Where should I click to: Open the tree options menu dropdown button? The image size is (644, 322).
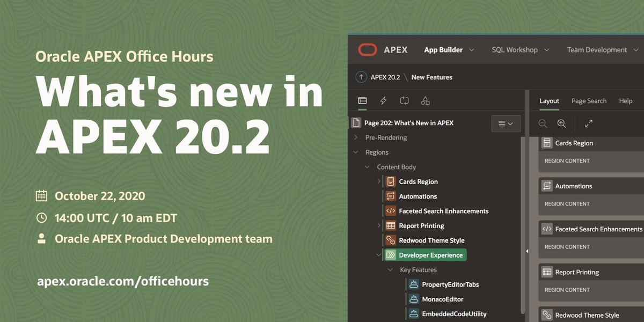[506, 123]
